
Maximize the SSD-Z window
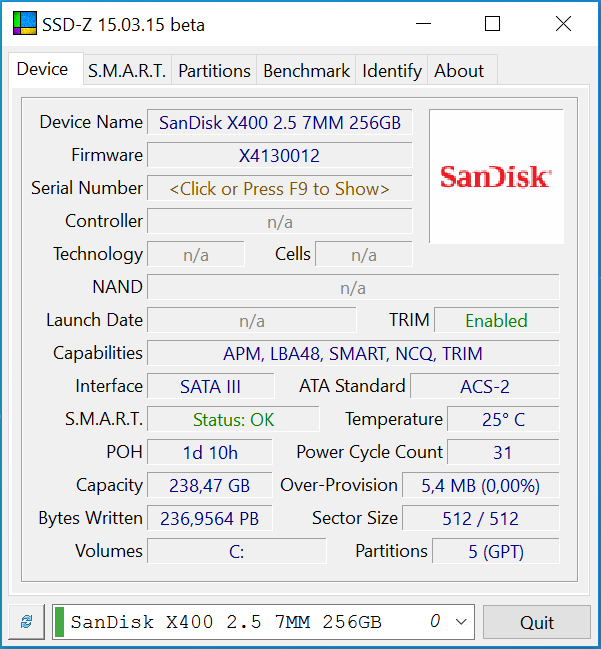tap(493, 24)
